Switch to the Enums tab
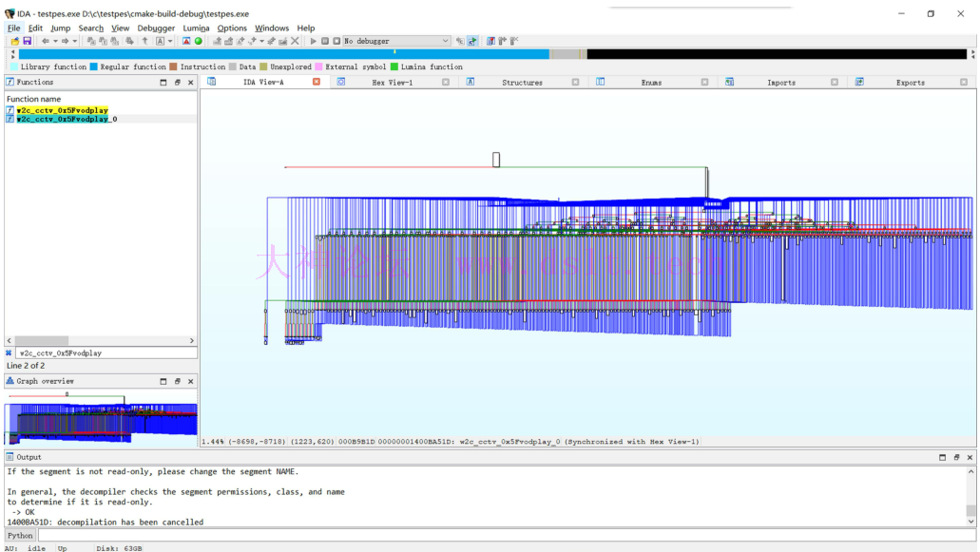 [x=651, y=83]
